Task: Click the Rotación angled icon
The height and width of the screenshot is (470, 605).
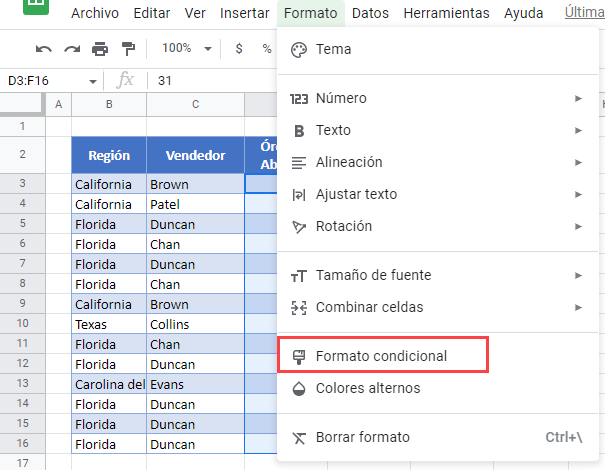Action: tap(299, 227)
